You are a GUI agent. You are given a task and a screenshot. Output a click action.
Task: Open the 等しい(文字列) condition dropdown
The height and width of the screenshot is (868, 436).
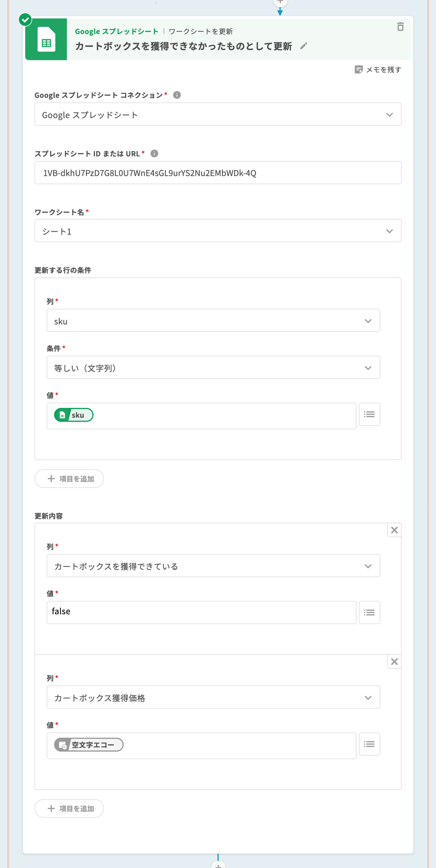[213, 368]
